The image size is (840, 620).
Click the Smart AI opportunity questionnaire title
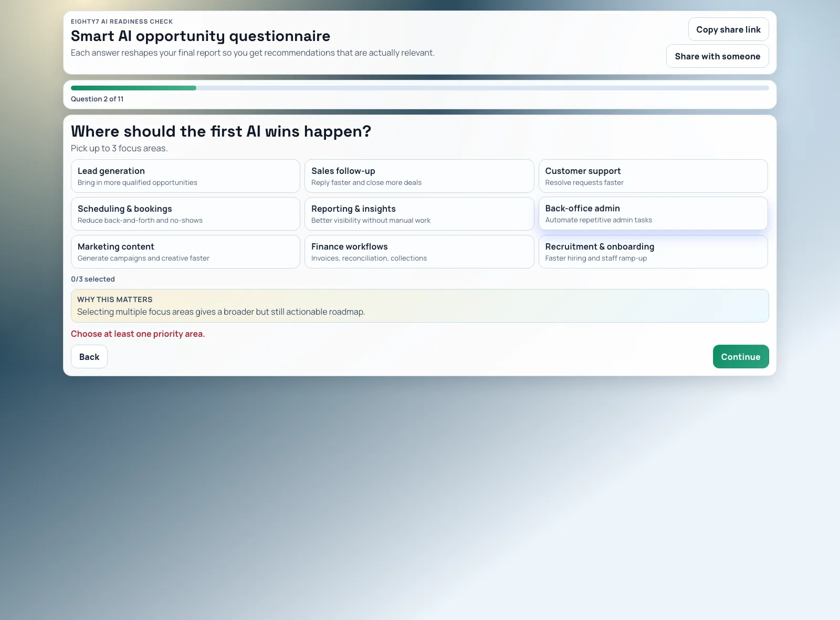(x=201, y=36)
